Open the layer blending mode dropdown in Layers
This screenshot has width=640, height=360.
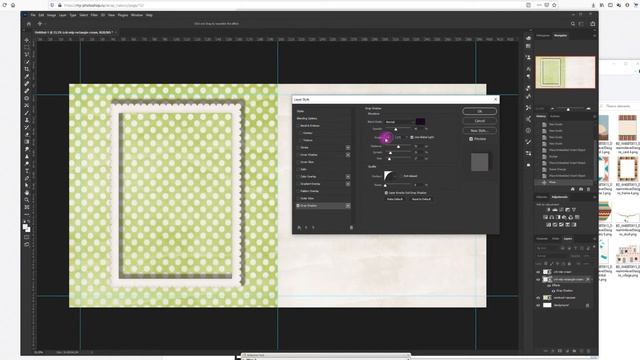tap(551, 256)
